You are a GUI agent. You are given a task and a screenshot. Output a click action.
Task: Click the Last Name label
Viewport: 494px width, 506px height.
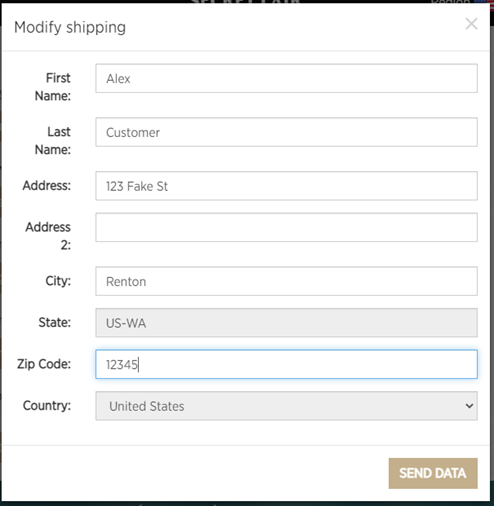[x=53, y=141]
